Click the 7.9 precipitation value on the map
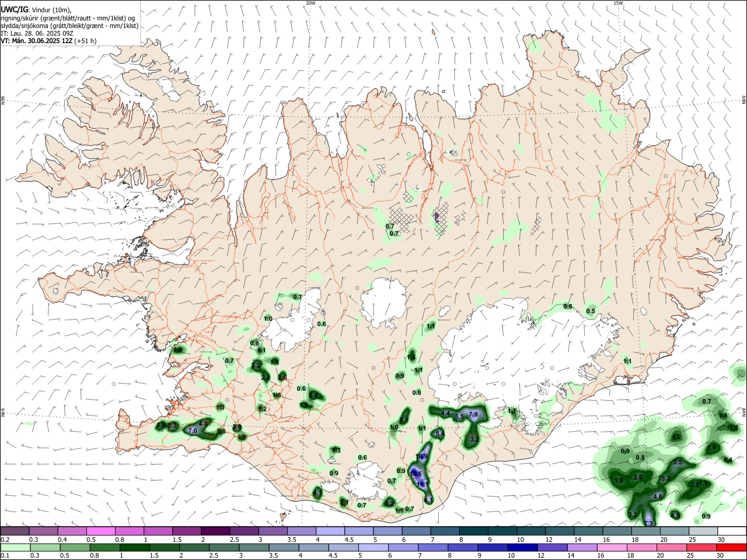This screenshot has width=747, height=560. pos(473,415)
